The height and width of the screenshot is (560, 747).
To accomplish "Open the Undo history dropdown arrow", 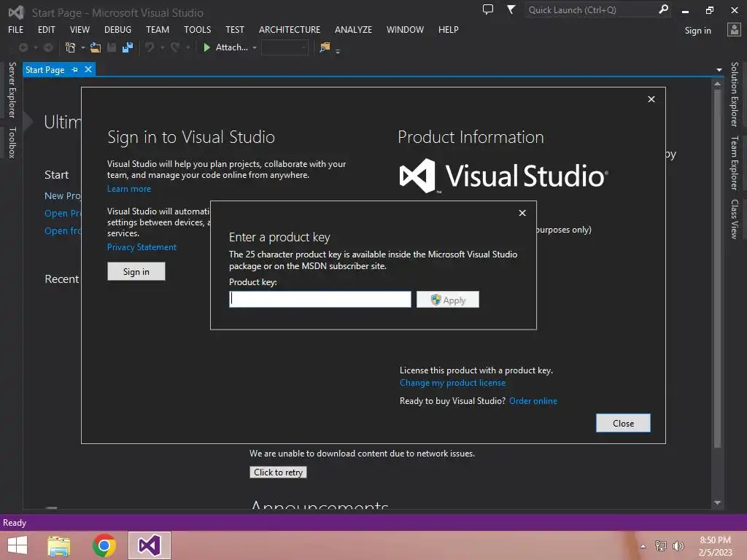I will pyautogui.click(x=163, y=47).
